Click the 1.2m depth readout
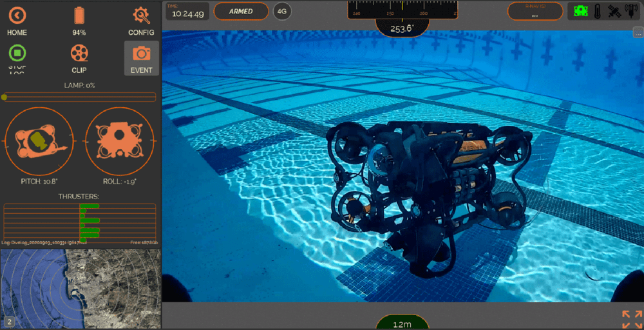This screenshot has height=330, width=644. 402,323
